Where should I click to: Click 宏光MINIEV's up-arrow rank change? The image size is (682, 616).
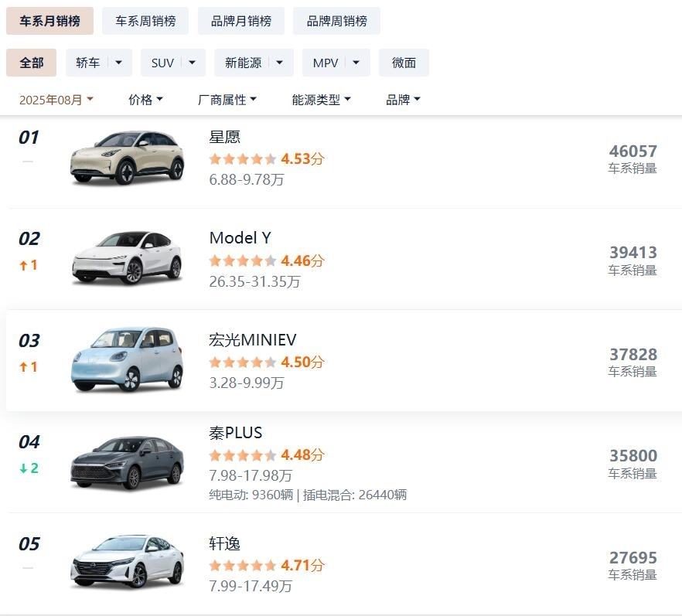(x=29, y=367)
